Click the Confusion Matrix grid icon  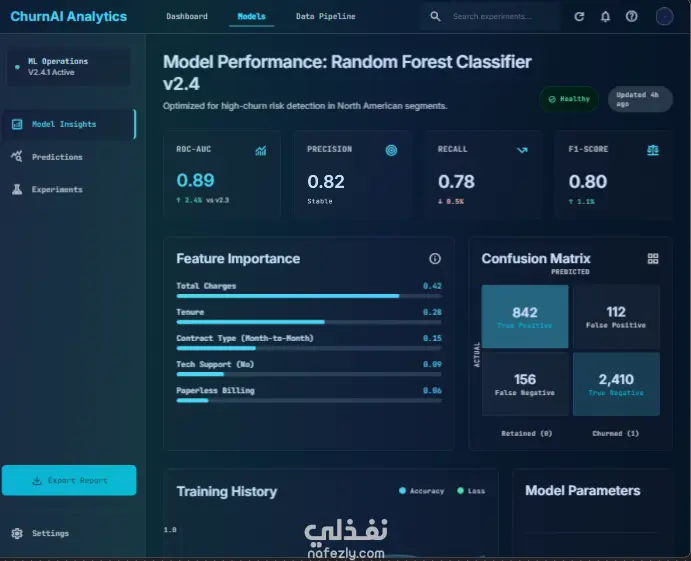[x=653, y=259]
